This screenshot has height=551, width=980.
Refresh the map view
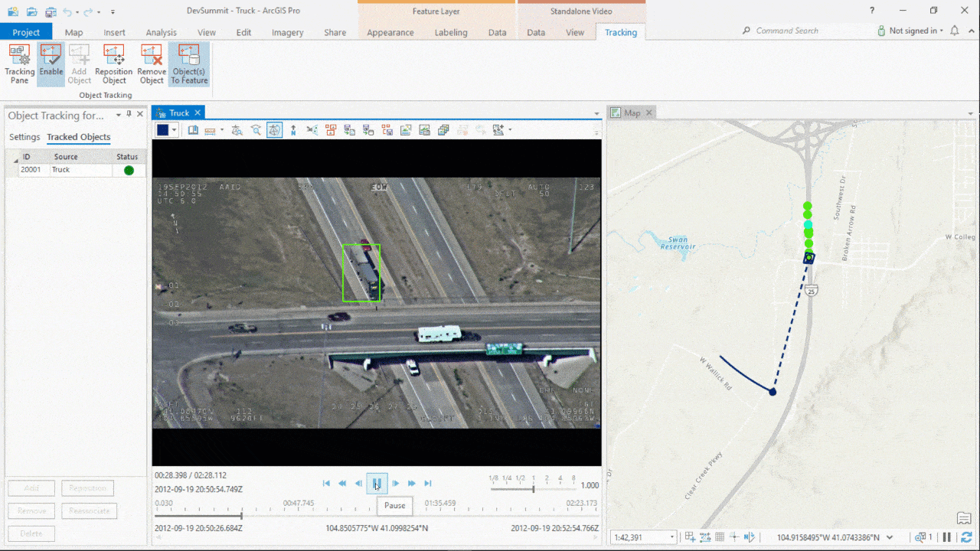pyautogui.click(x=967, y=537)
